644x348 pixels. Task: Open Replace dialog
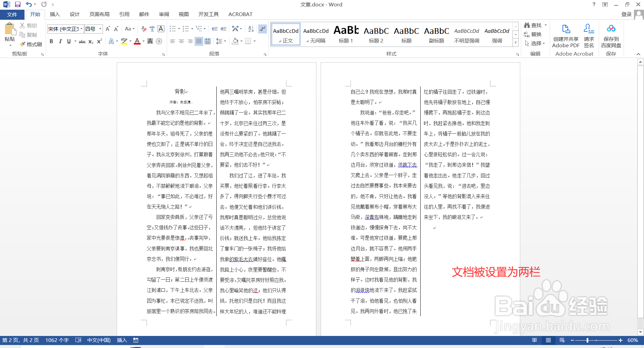click(x=533, y=34)
